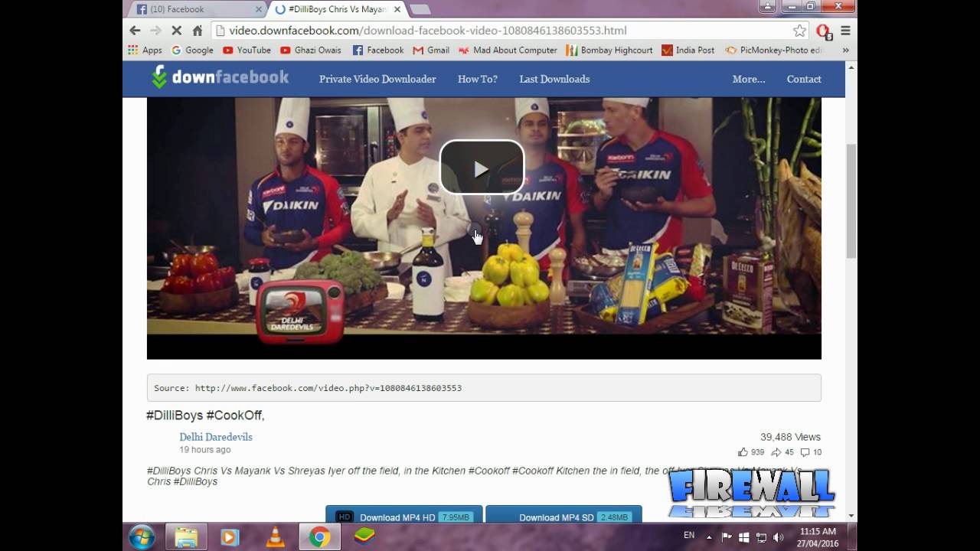This screenshot has height=551, width=980.
Task: Stop page loading with the X button
Action: (x=176, y=31)
